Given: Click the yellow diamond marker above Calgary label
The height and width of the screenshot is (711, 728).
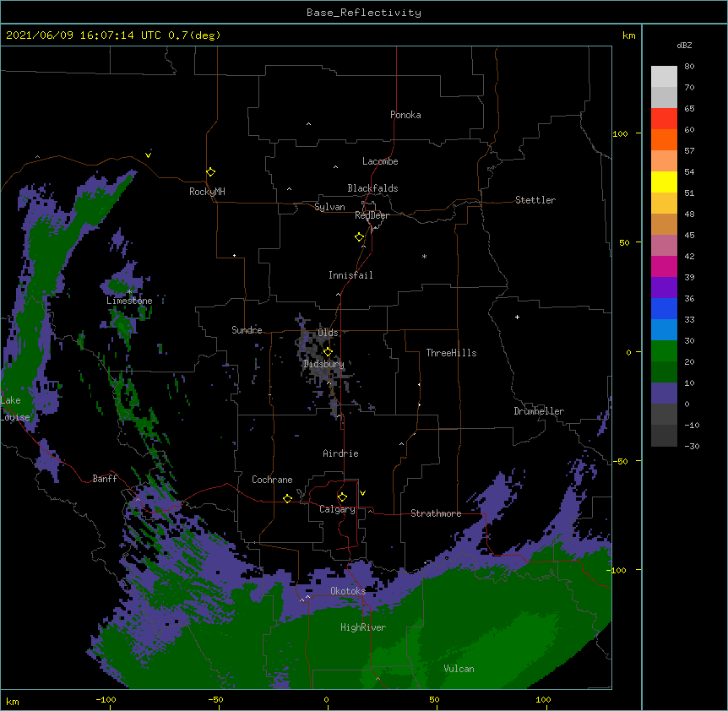Looking at the screenshot, I should (342, 497).
